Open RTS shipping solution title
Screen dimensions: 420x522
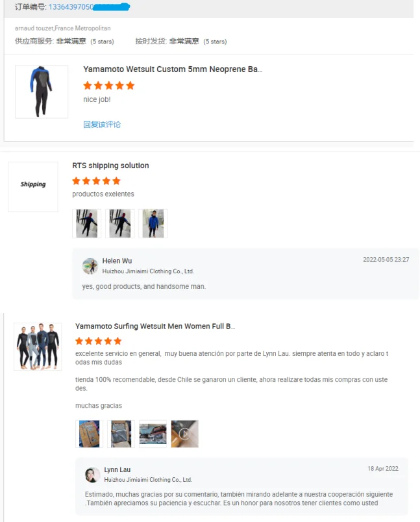[110, 166]
